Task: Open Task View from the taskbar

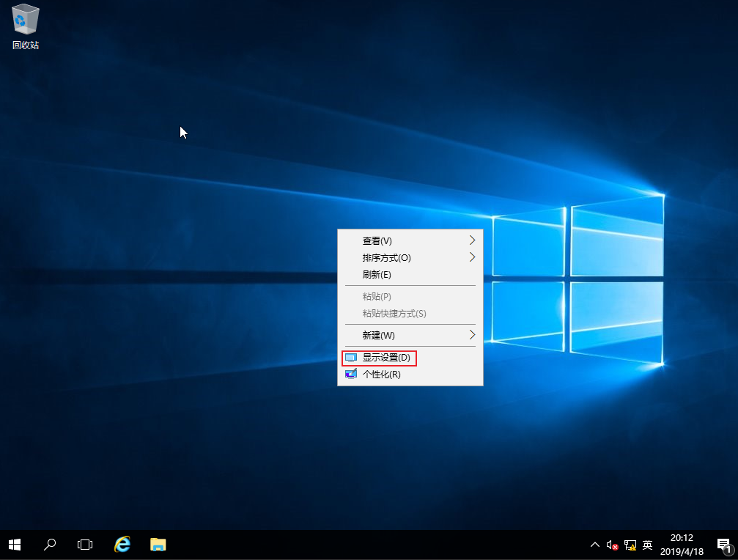Action: 85,545
